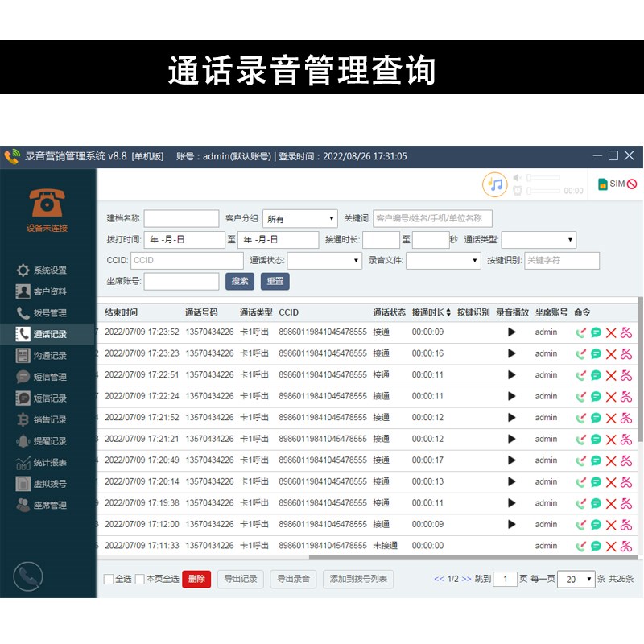Click the round dial phone icon bottom-left
The height and width of the screenshot is (644, 644).
(x=28, y=576)
